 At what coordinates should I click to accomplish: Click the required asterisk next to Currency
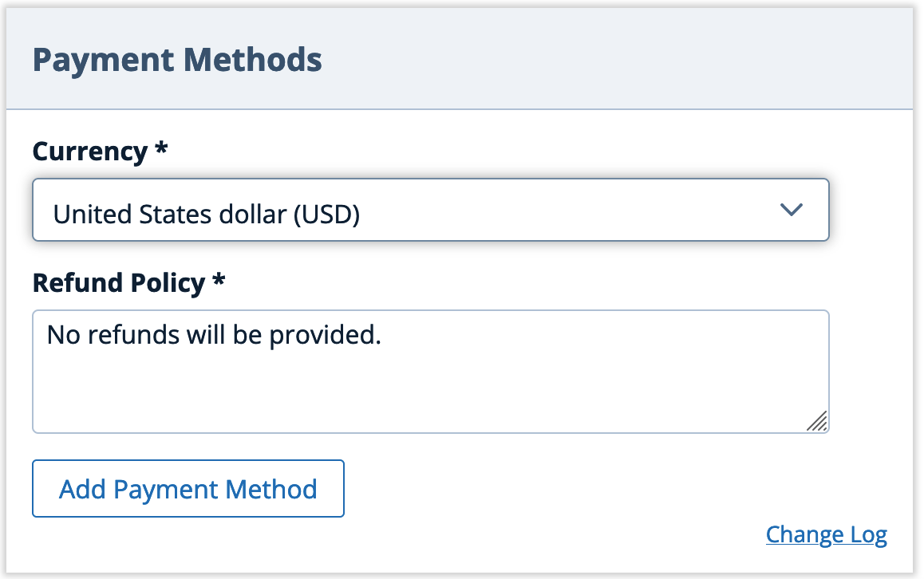[158, 152]
